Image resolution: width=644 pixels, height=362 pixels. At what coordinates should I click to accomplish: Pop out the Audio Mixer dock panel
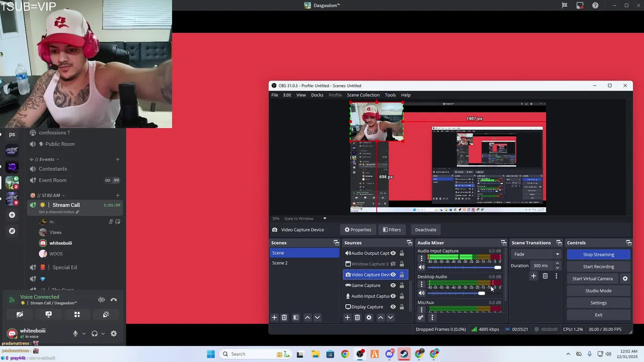pos(504,243)
